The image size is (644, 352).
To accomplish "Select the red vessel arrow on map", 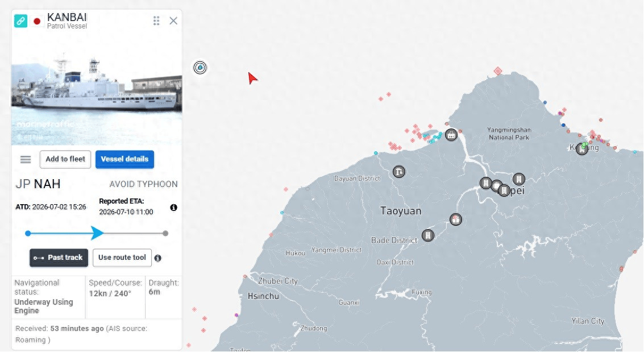I will [252, 78].
